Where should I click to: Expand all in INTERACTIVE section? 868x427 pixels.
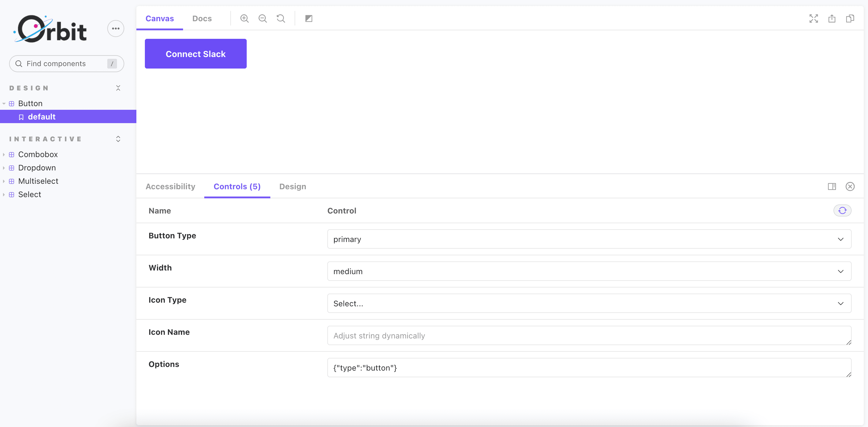tap(118, 139)
